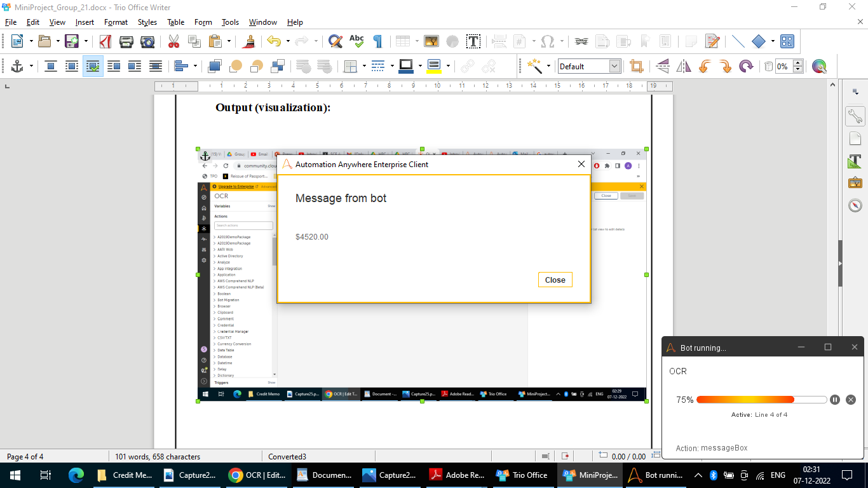This screenshot has height=488, width=868.
Task: Expand the Anchor dropdown arrow
Action: pyautogui.click(x=31, y=66)
